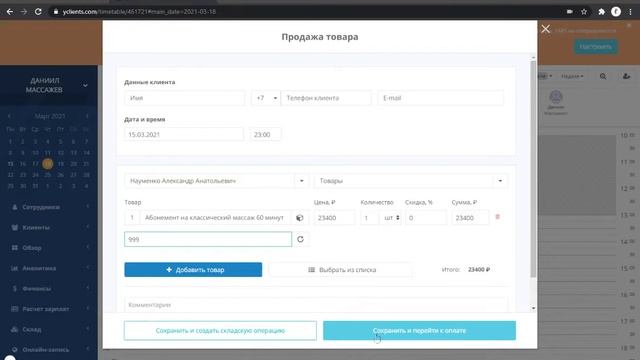Reload the browser page
This screenshot has height=360, width=640.
(38, 11)
